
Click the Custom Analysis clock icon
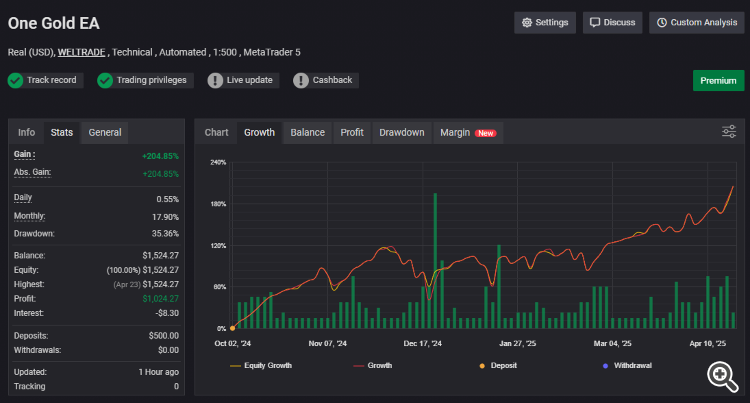661,22
